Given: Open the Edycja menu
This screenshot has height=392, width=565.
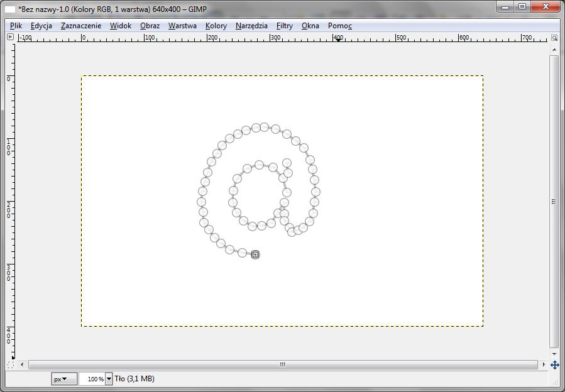Looking at the screenshot, I should (41, 26).
